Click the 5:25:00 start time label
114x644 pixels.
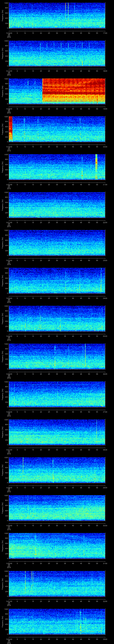point(9,374)
